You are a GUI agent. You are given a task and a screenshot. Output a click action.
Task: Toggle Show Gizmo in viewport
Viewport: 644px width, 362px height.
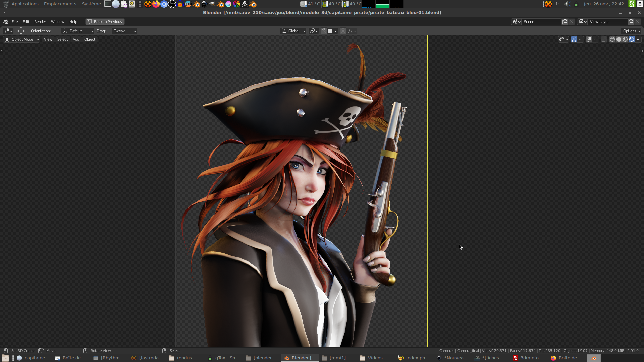point(574,39)
